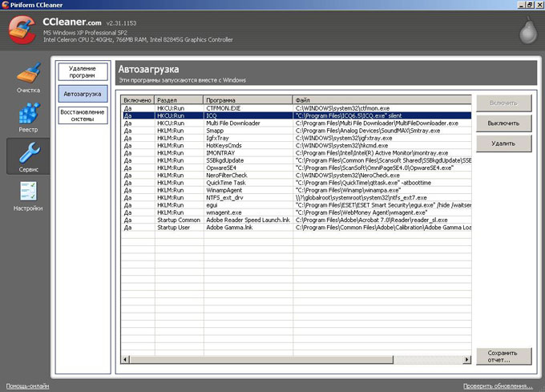Viewport: 545px width, 392px height.
Task: Click the CCleaner logo in header
Action: click(22, 30)
